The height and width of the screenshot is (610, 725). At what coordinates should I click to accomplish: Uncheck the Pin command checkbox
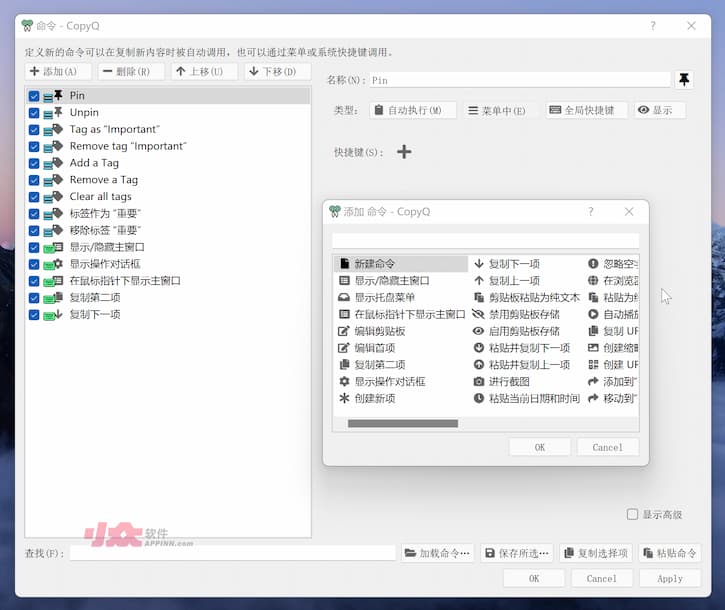pyautogui.click(x=34, y=96)
